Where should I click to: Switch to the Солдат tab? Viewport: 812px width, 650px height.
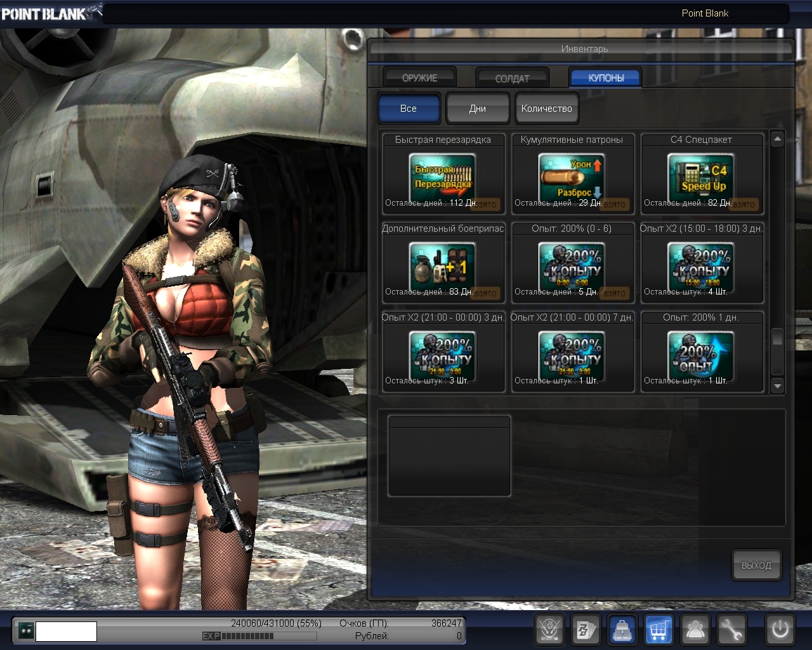click(x=512, y=79)
